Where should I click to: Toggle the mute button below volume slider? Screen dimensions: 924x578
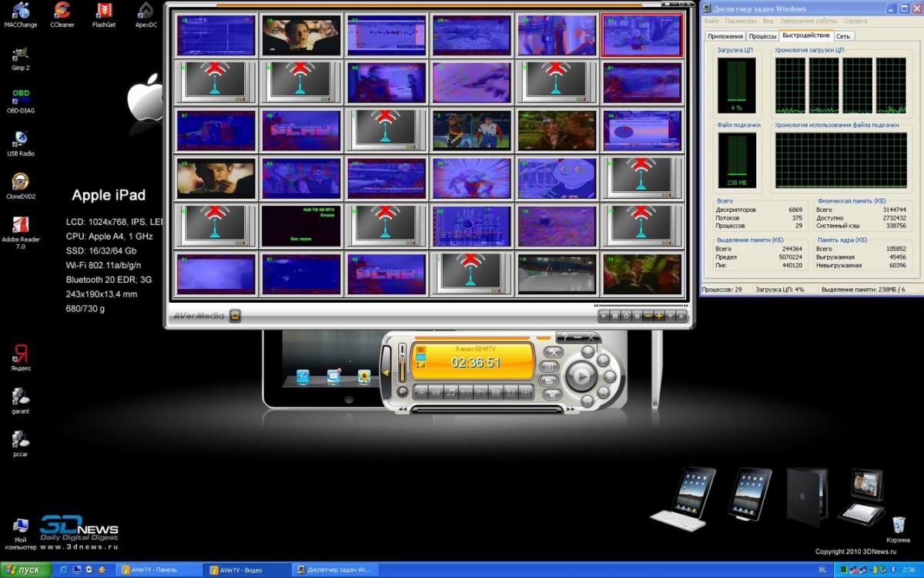click(401, 391)
